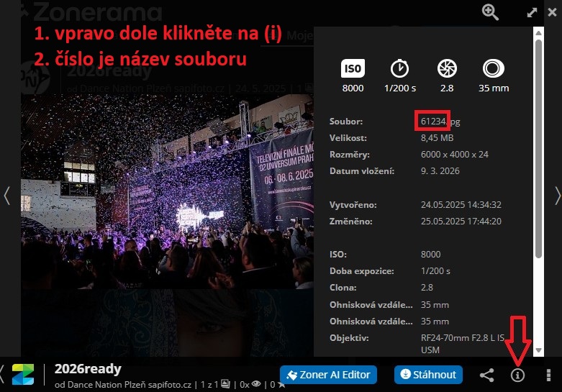Click the concert confetti photo
The image size is (562, 392).
pyautogui.click(x=167, y=192)
